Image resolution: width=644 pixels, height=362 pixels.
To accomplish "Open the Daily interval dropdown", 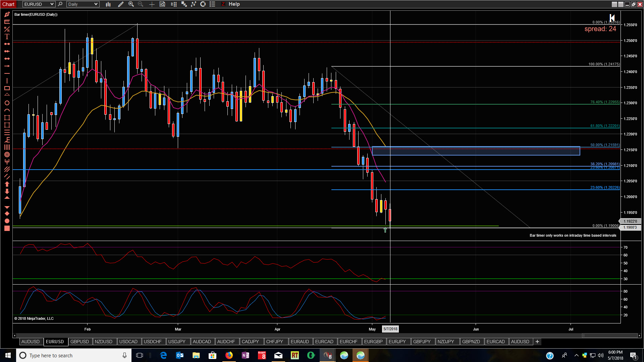I will click(83, 4).
